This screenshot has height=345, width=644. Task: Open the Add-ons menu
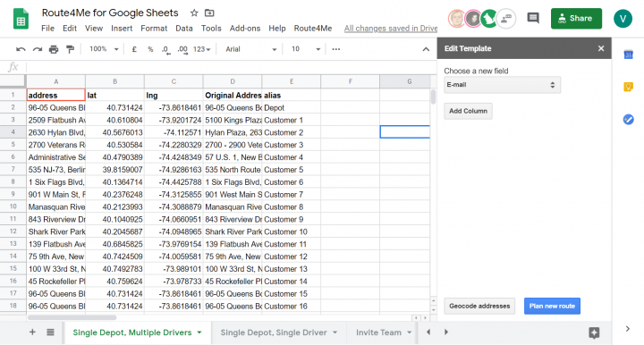coord(245,29)
